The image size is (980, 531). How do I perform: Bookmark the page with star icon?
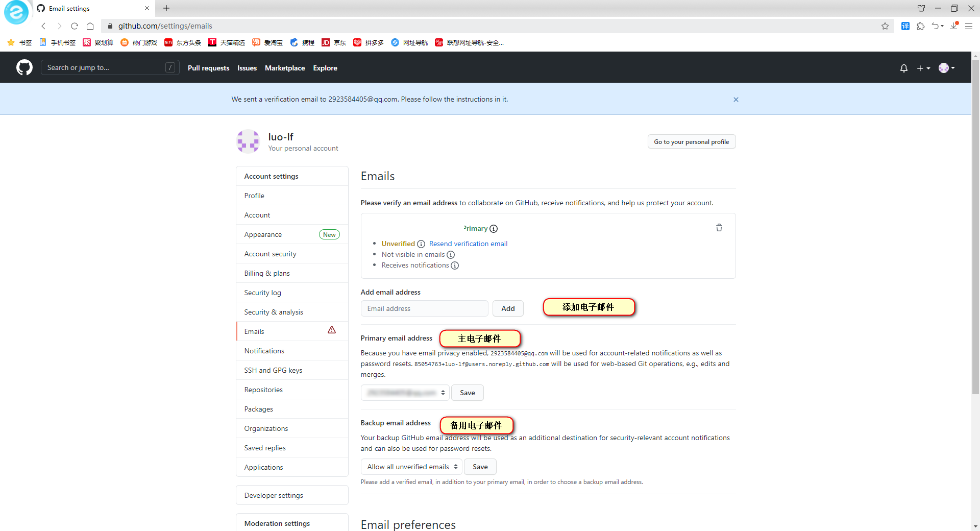(x=885, y=26)
